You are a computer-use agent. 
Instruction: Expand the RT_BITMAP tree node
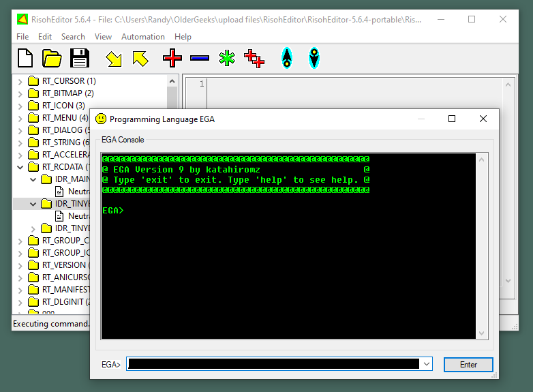(20, 94)
